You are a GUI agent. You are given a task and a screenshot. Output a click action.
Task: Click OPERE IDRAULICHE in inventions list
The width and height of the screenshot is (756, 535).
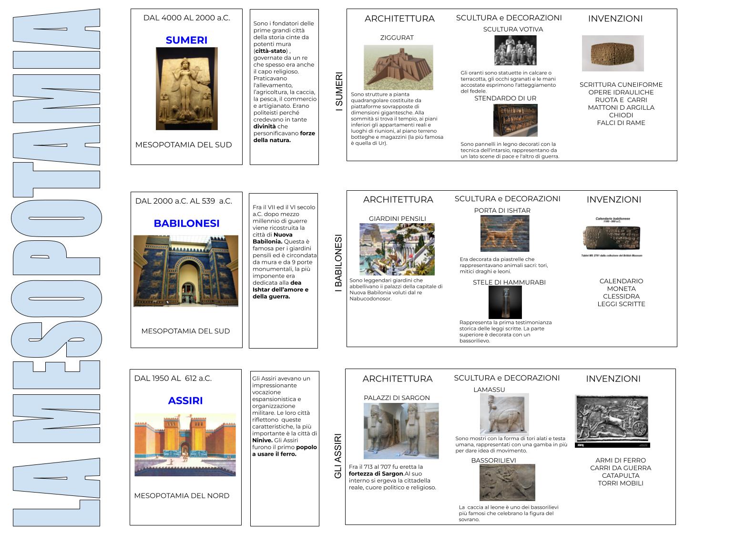point(621,92)
